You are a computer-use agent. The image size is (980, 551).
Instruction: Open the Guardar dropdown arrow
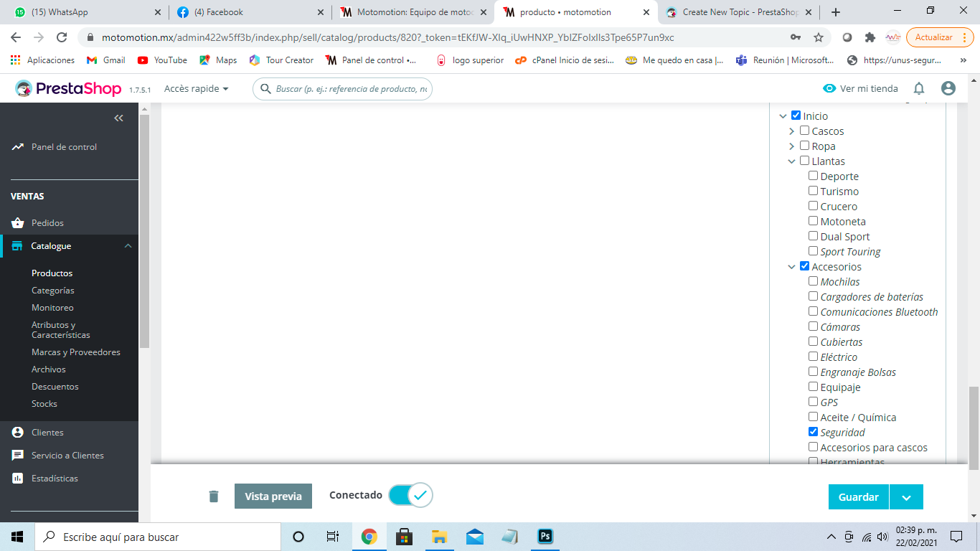click(x=906, y=497)
